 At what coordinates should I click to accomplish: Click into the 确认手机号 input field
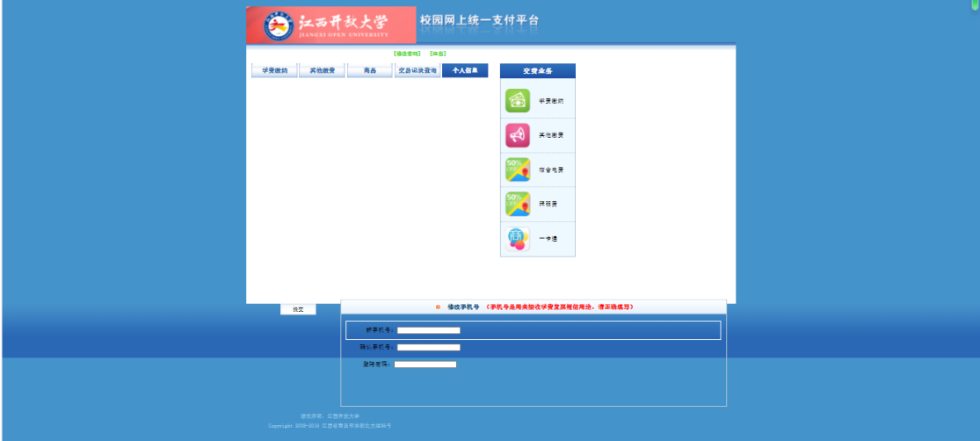point(428,347)
